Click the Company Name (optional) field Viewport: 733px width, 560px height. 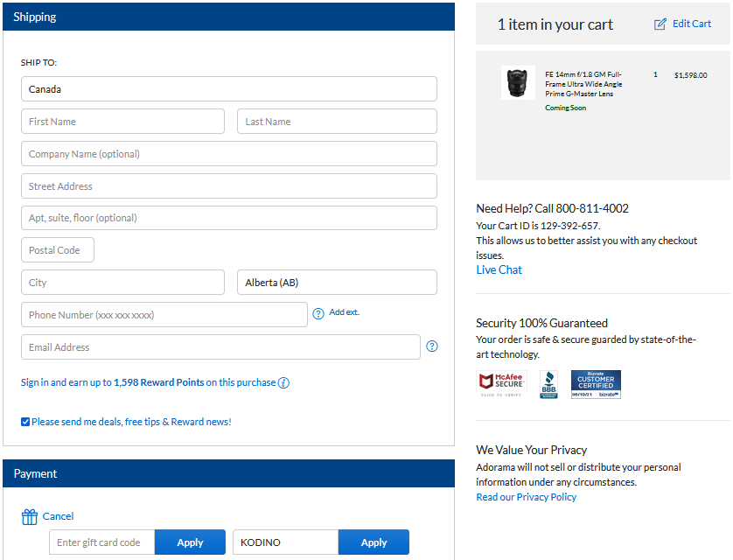click(229, 154)
